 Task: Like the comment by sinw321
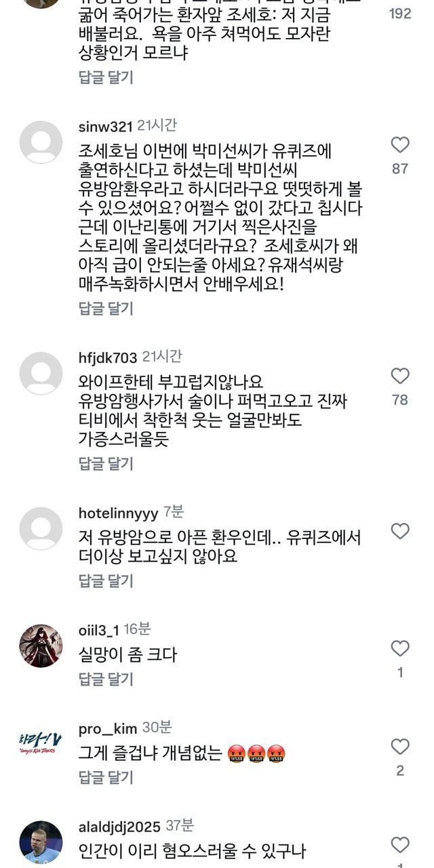(x=400, y=144)
